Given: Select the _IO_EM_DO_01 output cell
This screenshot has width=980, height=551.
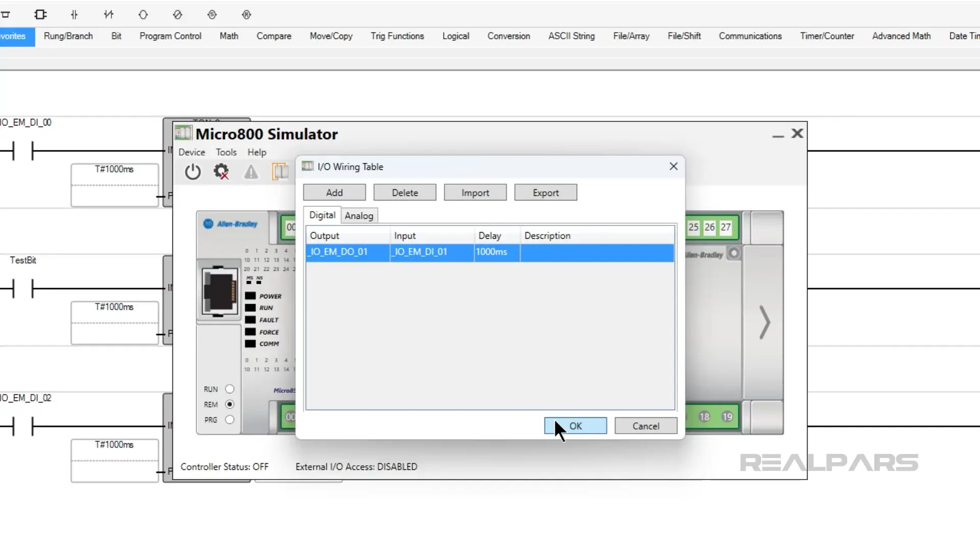Looking at the screenshot, I should (348, 253).
